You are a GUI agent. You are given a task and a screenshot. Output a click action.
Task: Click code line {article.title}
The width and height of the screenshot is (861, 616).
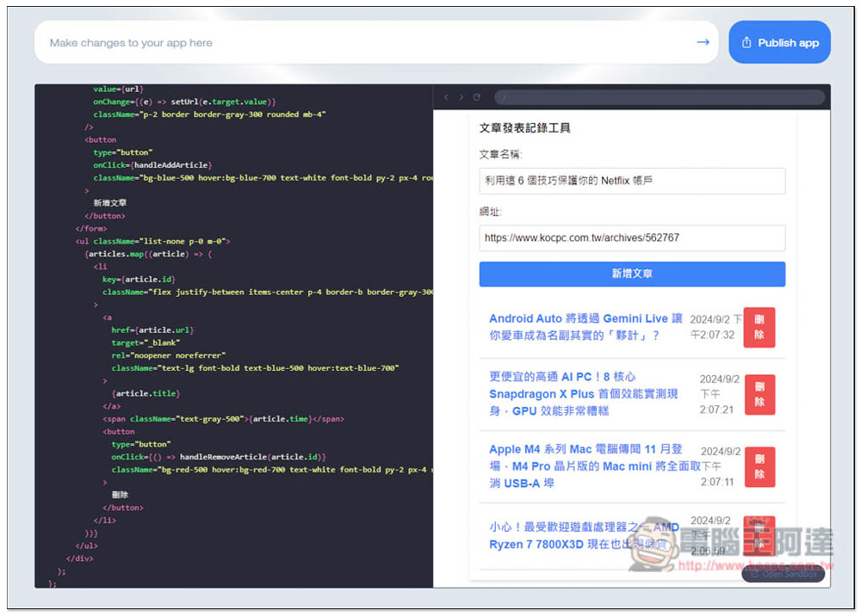click(x=146, y=393)
